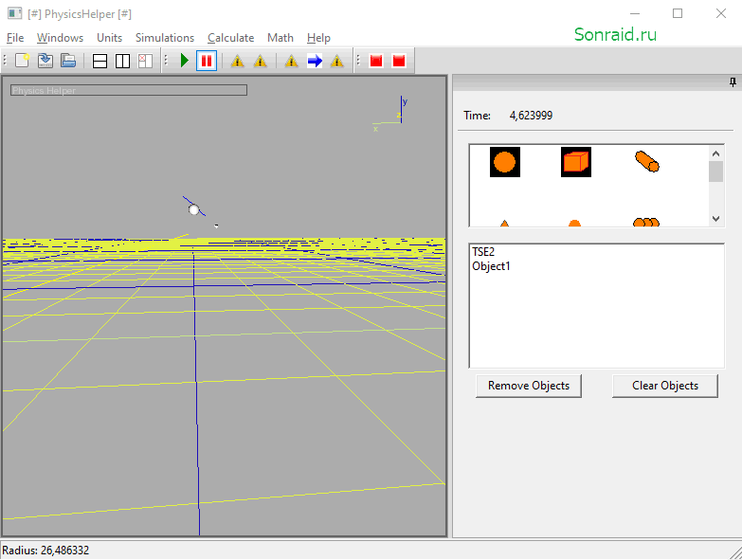Split the view vertically
The width and height of the screenshot is (742, 560).
[122, 61]
